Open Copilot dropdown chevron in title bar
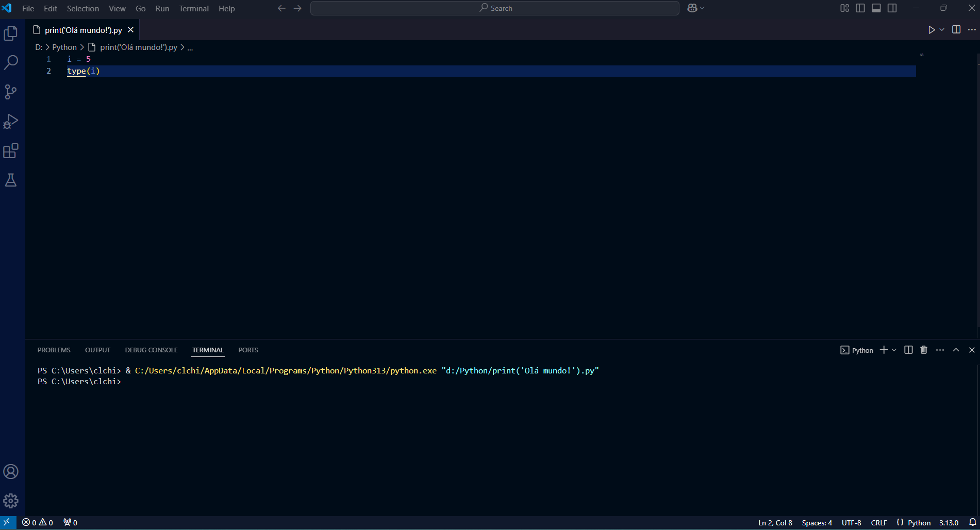 pos(702,8)
